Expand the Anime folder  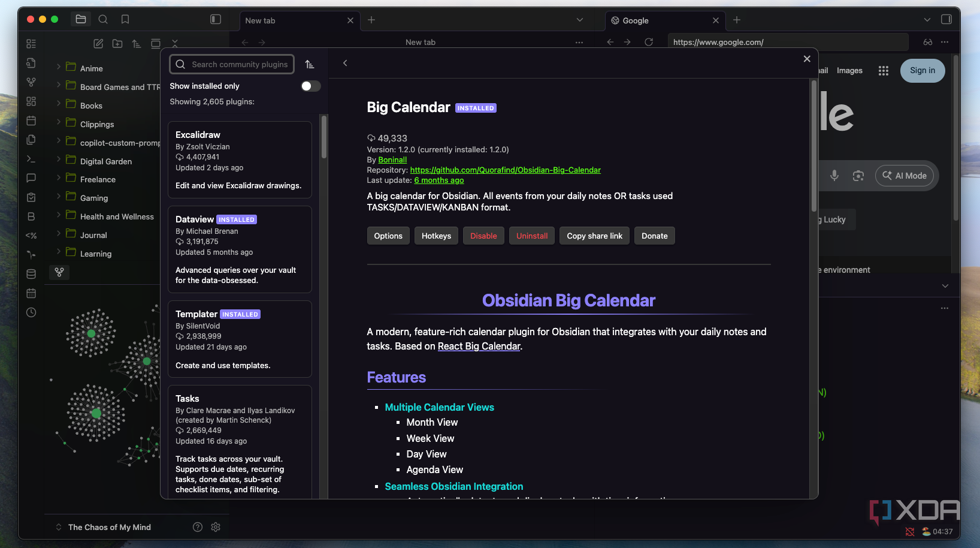[x=59, y=67]
